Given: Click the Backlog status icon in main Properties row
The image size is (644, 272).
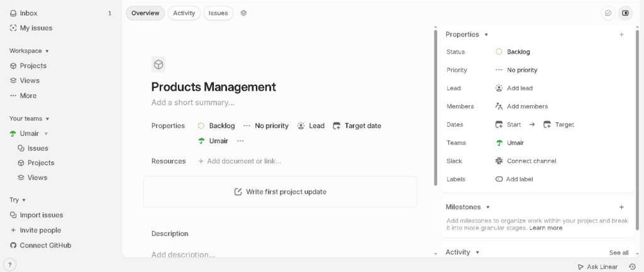Looking at the screenshot, I should [201, 126].
